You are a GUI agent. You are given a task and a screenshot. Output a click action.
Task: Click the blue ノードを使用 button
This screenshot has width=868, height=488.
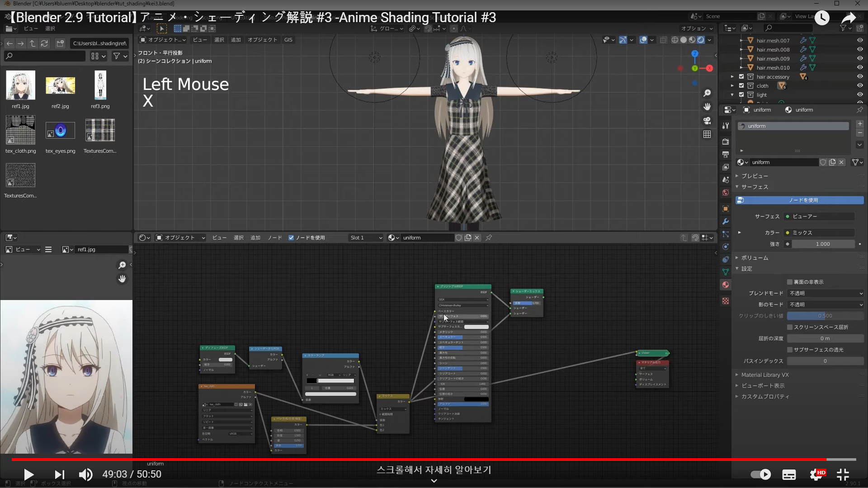[799, 200]
